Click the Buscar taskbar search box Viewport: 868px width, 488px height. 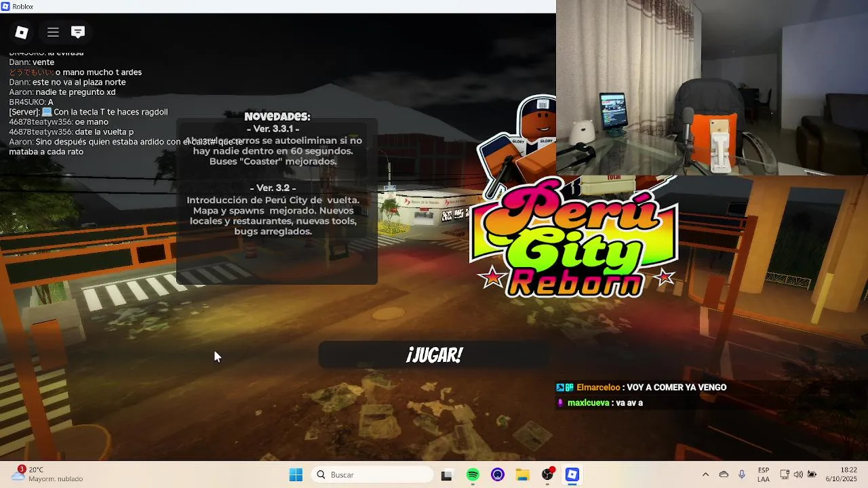tap(372, 475)
